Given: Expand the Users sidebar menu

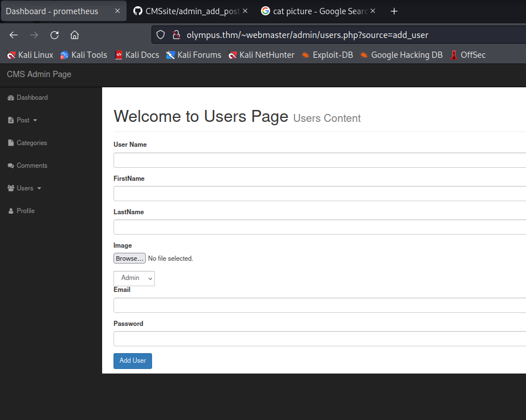Looking at the screenshot, I should pos(25,188).
